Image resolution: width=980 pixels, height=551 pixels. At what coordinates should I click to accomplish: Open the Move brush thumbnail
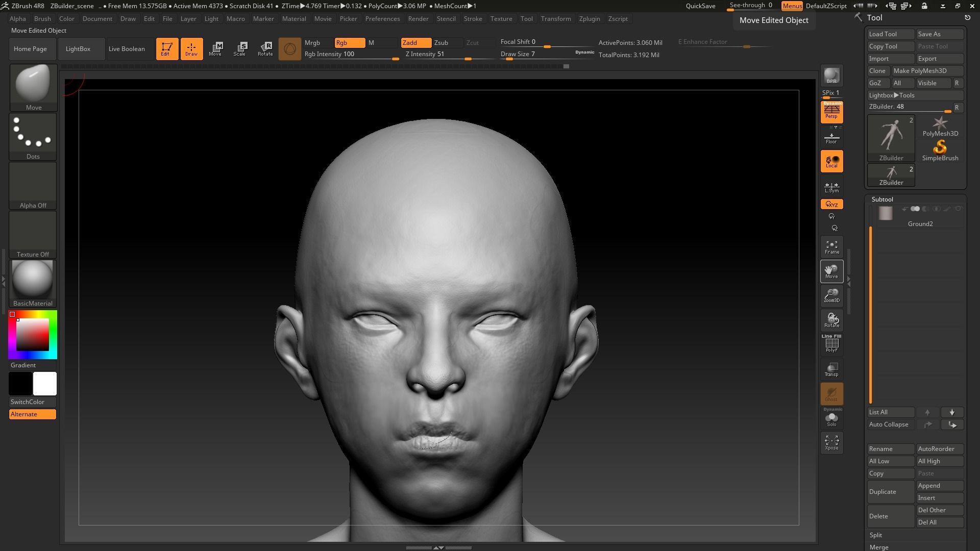pyautogui.click(x=33, y=87)
